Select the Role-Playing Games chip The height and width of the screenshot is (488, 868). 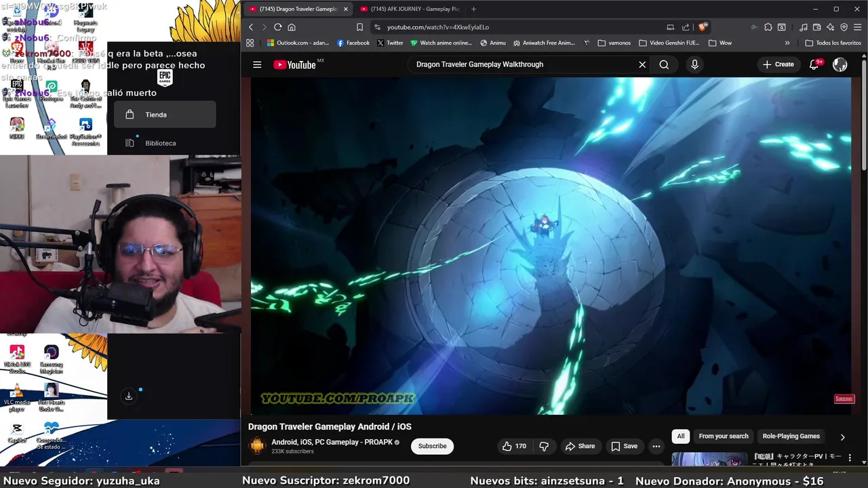tap(791, 436)
